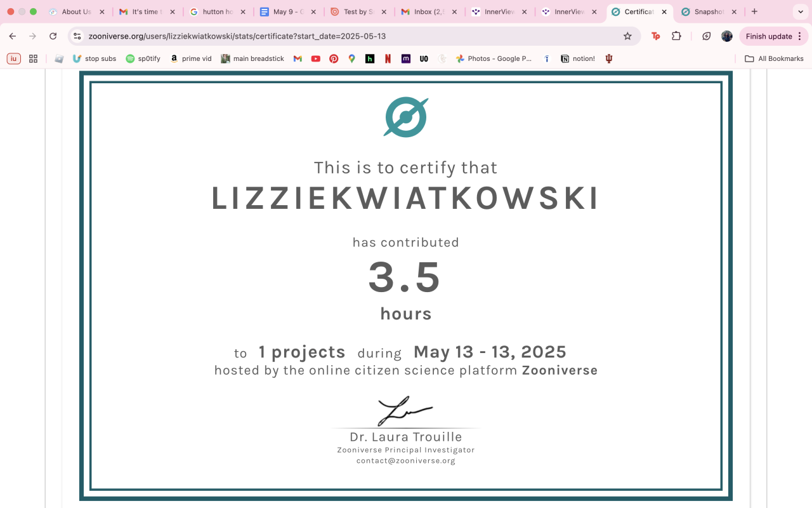Open the Netflix bookmark icon

(x=388, y=58)
